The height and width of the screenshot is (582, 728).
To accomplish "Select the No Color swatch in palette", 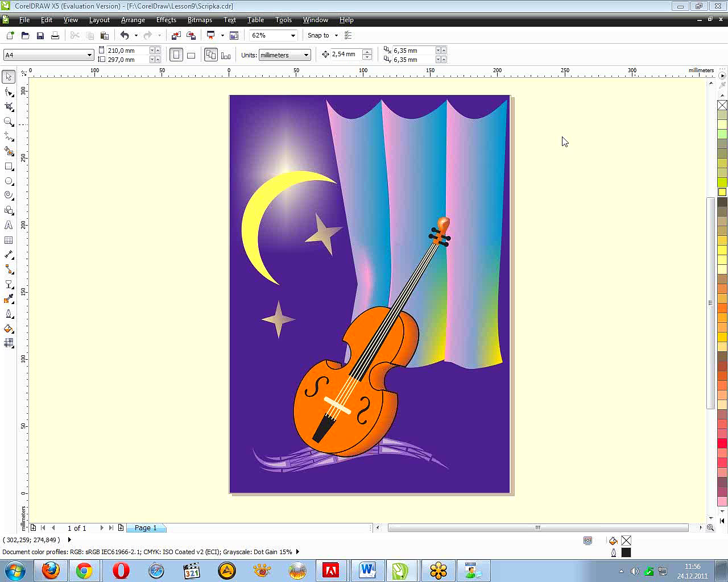I will click(x=722, y=105).
